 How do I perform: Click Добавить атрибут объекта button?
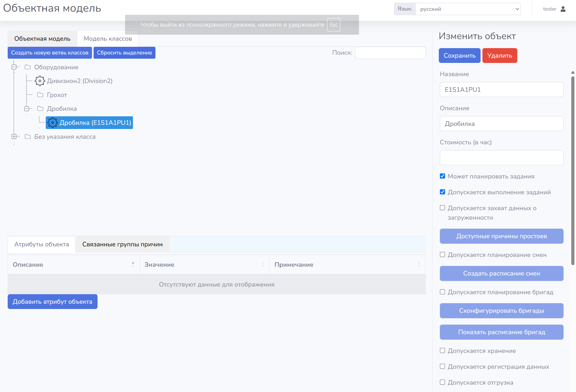(52, 302)
